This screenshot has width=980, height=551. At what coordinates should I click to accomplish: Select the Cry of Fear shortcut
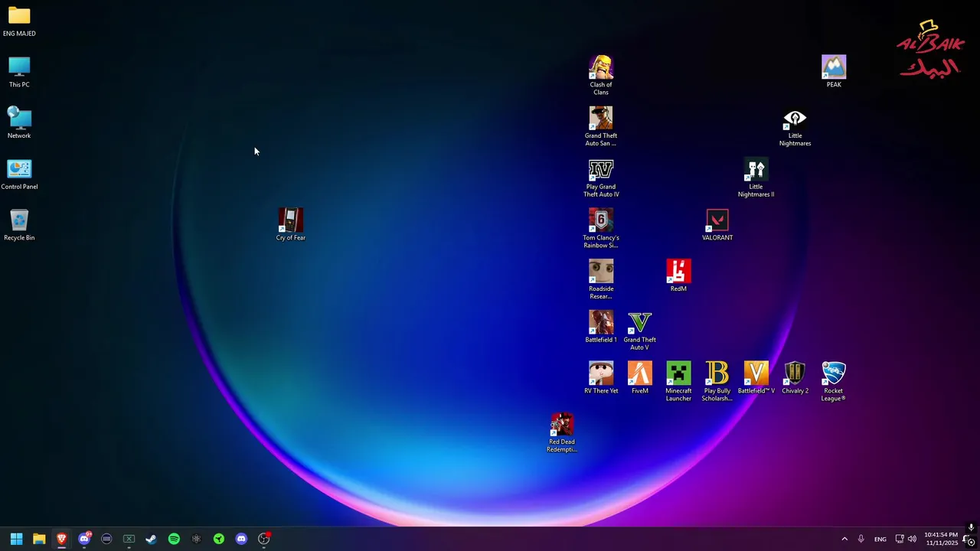(291, 225)
